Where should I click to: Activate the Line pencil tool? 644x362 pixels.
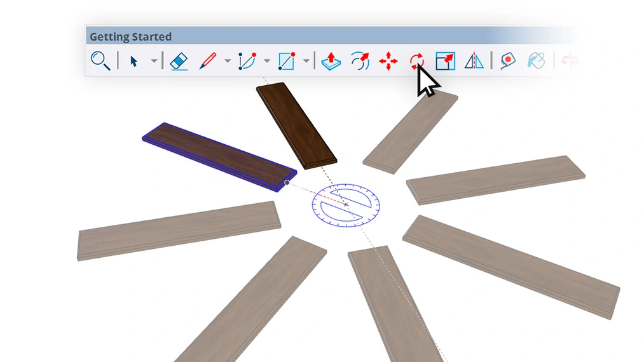[x=208, y=61]
